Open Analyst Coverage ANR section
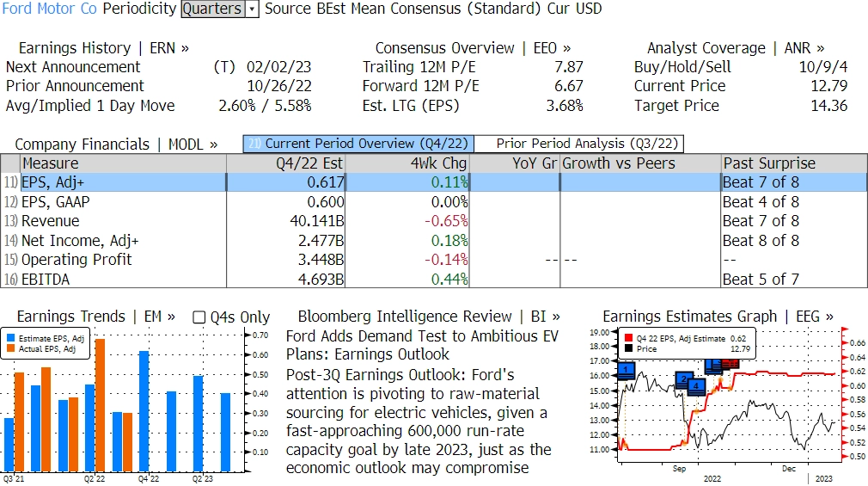 pyautogui.click(x=736, y=48)
